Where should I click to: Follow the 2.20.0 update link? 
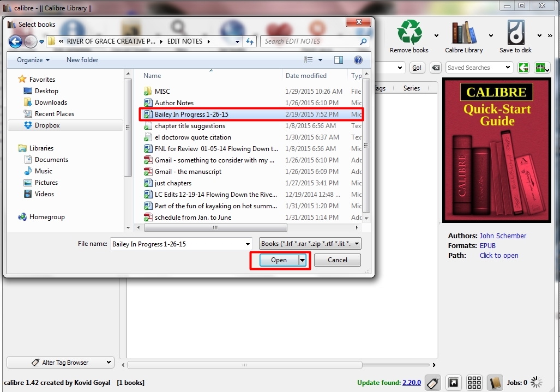coord(411,383)
